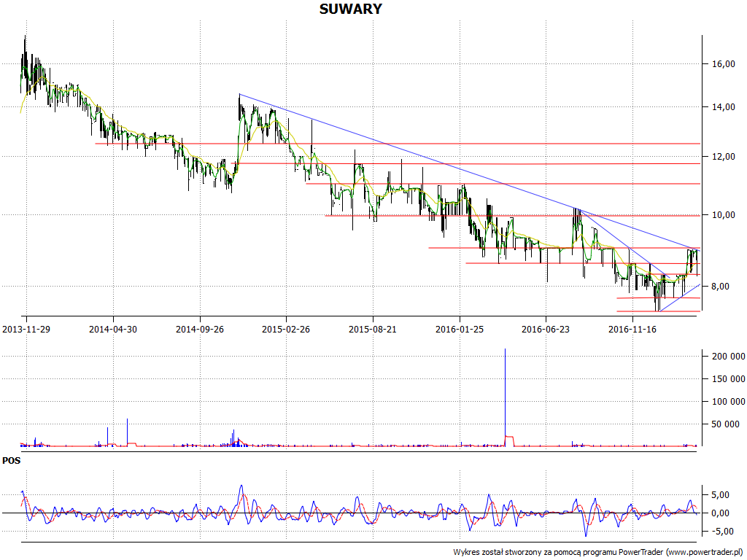Screen dimensions: 747x560
Task: Click the 200 000 volume label
Action: coord(729,356)
